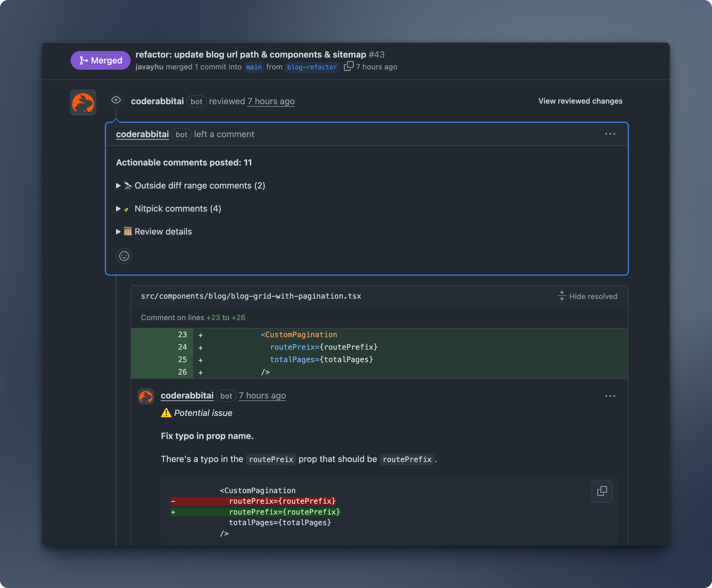
Task: Toggle Hide resolved for the file thread
Action: [x=587, y=296]
